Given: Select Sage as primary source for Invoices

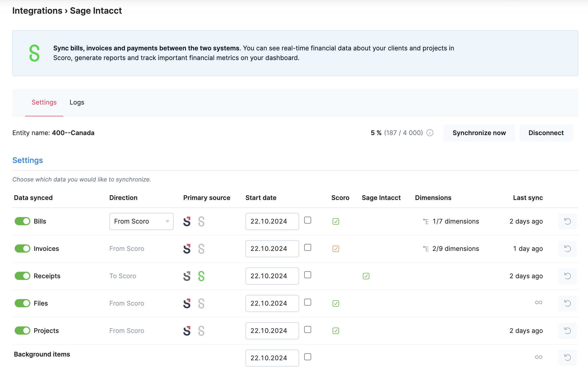Looking at the screenshot, I should click(201, 249).
